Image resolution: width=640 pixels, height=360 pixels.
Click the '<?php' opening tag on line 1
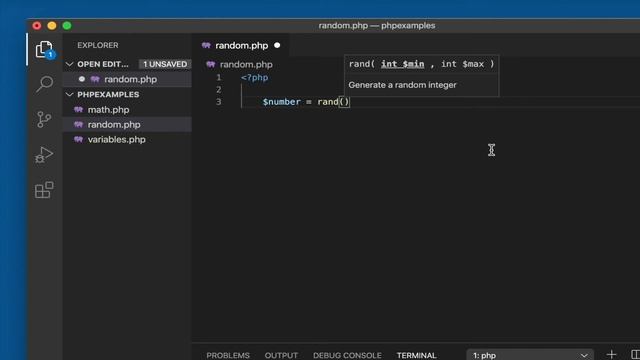pyautogui.click(x=254, y=78)
